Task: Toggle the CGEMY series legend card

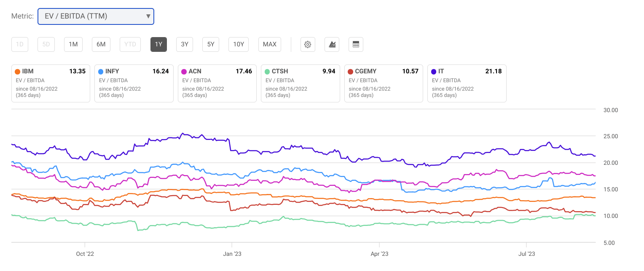Action: click(x=384, y=83)
